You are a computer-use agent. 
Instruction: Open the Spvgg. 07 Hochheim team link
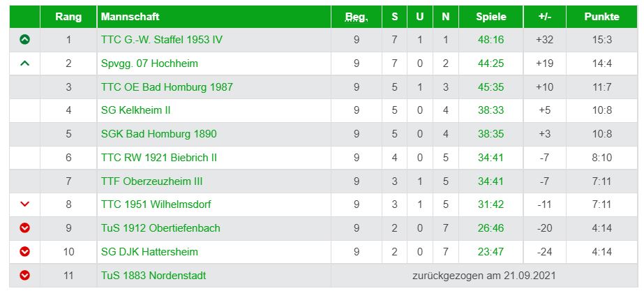tap(149, 64)
